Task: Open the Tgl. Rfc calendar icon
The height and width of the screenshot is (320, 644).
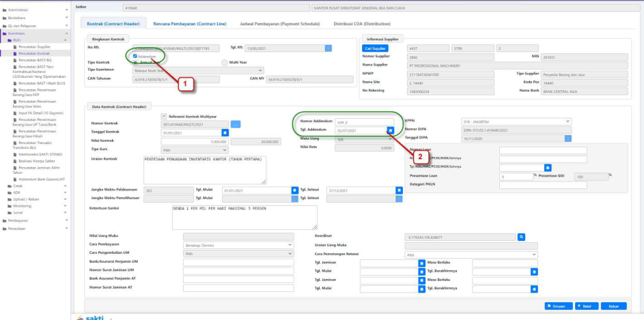Action: (328, 48)
